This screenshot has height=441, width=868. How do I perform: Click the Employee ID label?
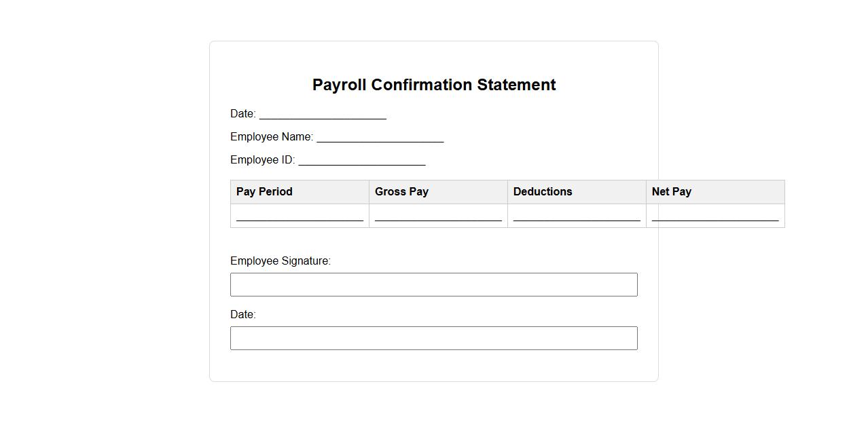click(262, 160)
